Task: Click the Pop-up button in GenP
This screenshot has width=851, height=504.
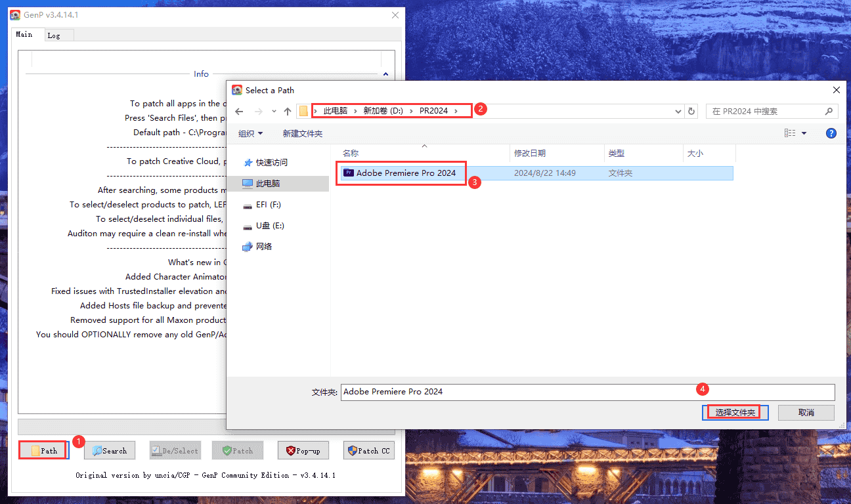Action: [303, 450]
